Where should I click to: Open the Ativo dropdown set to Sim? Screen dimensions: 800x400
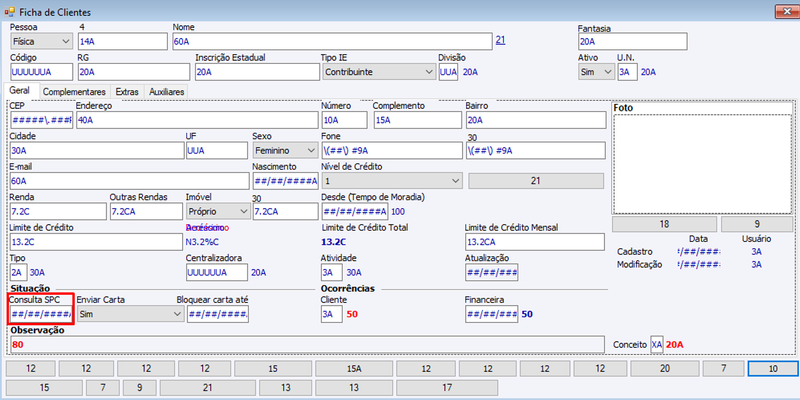[x=596, y=72]
